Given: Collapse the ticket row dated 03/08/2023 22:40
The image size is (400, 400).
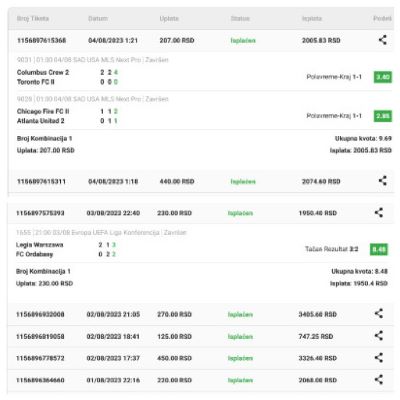Looking at the screenshot, I should tap(201, 213).
